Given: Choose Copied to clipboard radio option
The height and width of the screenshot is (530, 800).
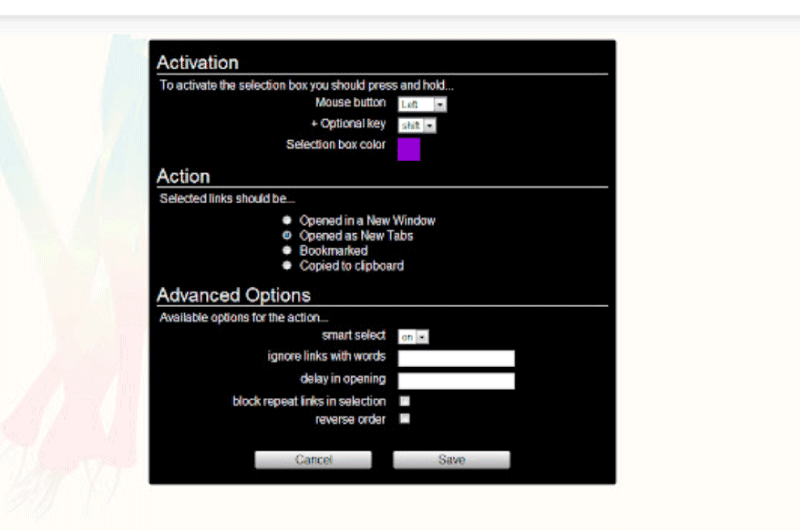Looking at the screenshot, I should coord(287,265).
